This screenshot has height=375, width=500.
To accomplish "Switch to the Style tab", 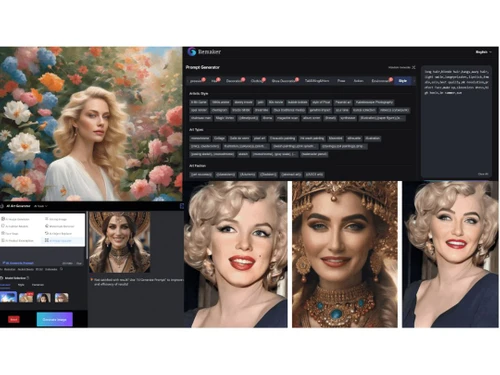I will coord(403,81).
